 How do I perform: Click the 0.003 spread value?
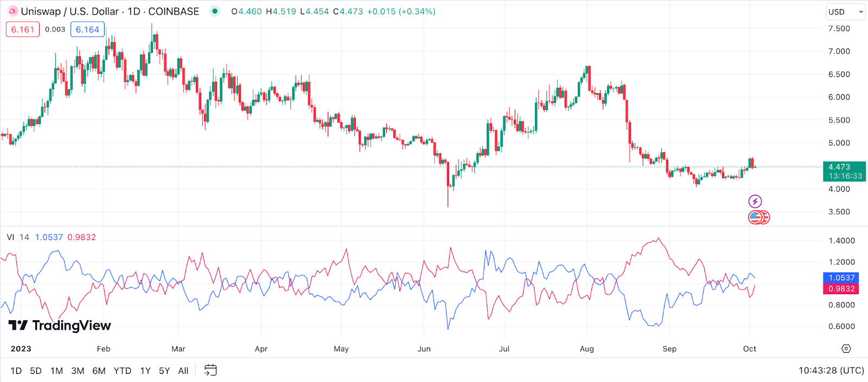(x=55, y=29)
